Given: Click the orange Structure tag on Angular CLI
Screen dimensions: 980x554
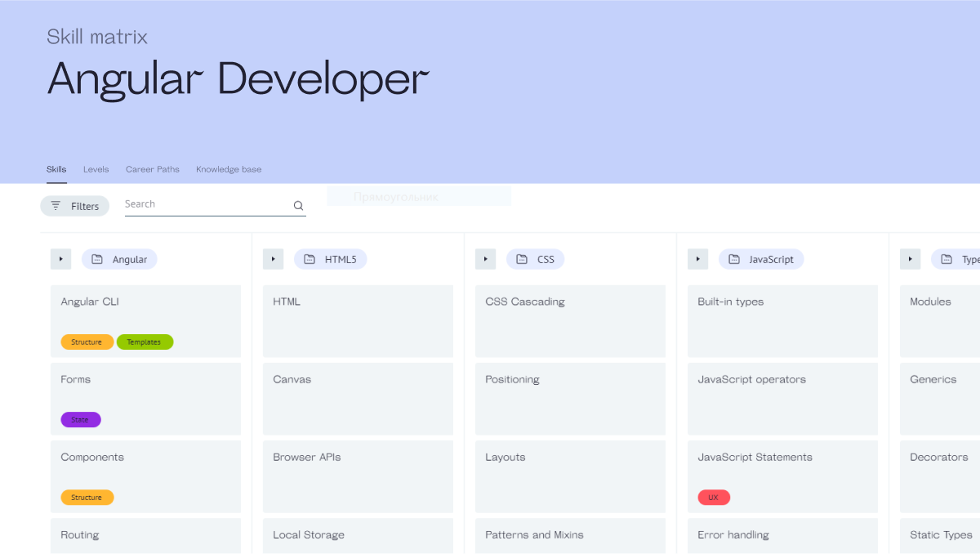Looking at the screenshot, I should point(87,342).
